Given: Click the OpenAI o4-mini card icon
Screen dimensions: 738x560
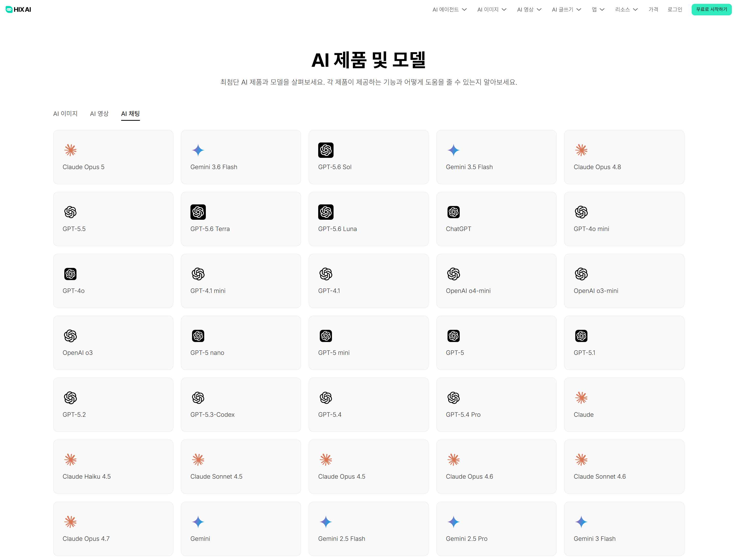Looking at the screenshot, I should point(454,274).
